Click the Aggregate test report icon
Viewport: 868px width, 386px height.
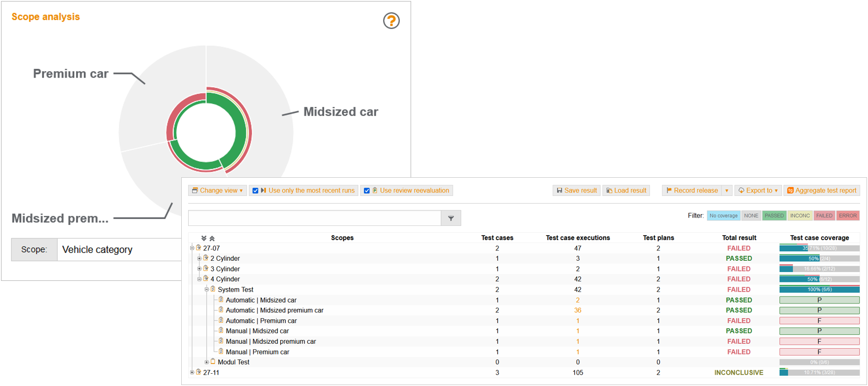790,191
